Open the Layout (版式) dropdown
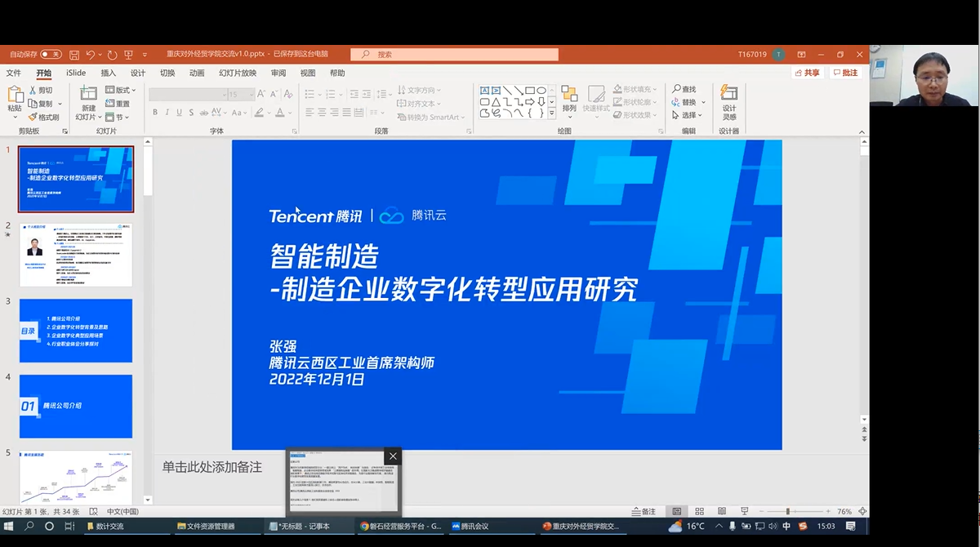980x547 pixels. click(x=122, y=90)
